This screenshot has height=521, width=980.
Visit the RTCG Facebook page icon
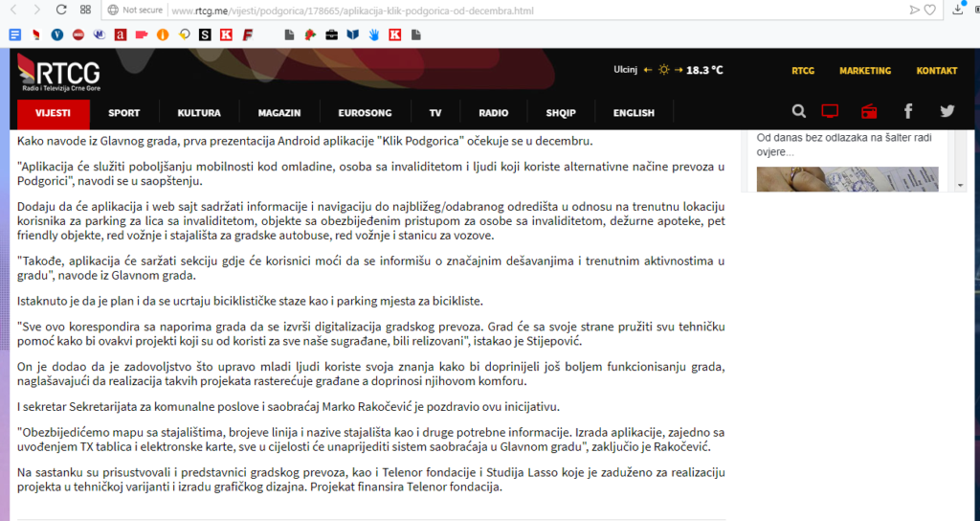[908, 112]
